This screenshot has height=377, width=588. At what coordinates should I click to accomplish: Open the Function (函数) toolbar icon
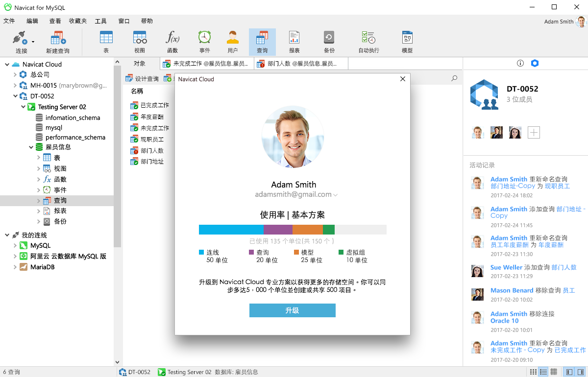click(172, 38)
